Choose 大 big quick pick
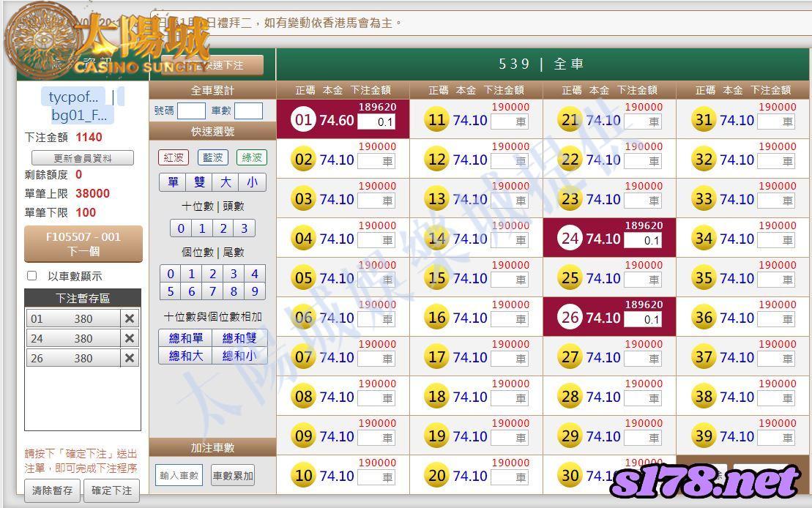The height and width of the screenshot is (508, 812). pos(226,182)
